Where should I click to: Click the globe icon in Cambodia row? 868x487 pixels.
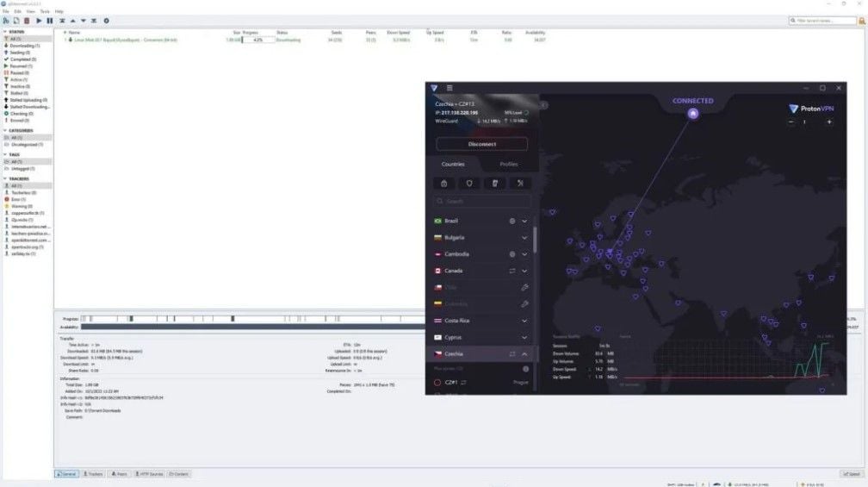(x=512, y=254)
